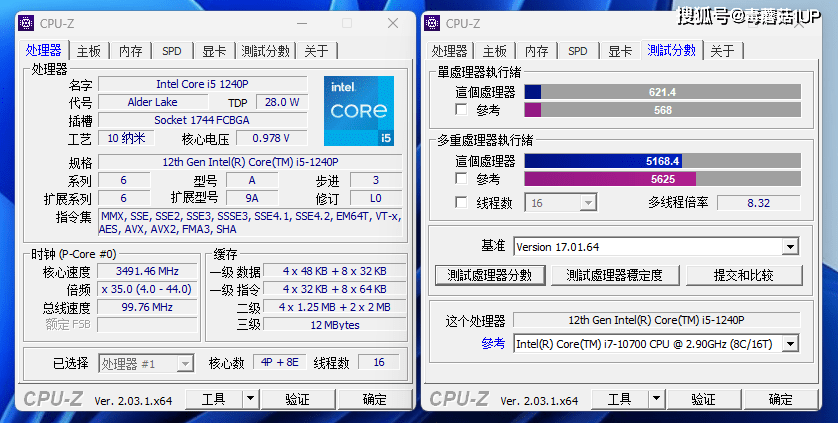Open the 基准 Version 17.01.64 dropdown

(x=790, y=247)
